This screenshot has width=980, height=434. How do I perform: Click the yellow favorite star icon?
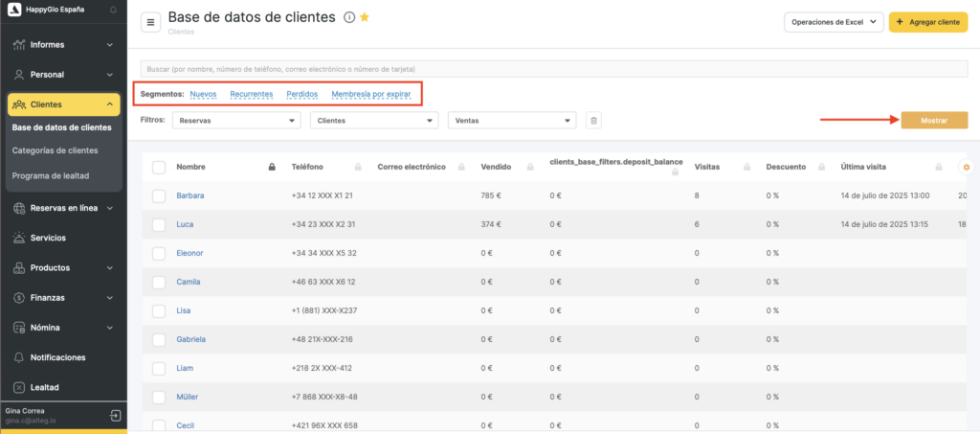click(x=365, y=18)
